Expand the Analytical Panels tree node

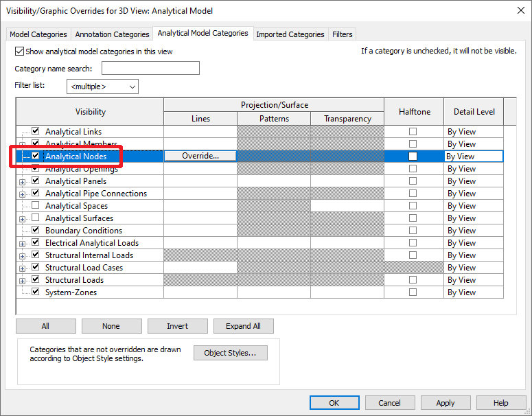coord(22,181)
